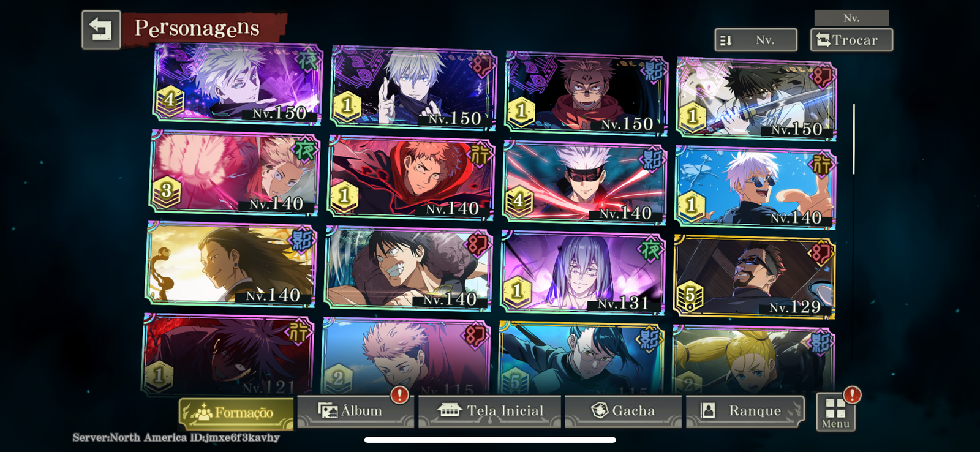Image resolution: width=980 pixels, height=452 pixels.
Task: Click the swap icon on Trocar
Action: tap(823, 40)
